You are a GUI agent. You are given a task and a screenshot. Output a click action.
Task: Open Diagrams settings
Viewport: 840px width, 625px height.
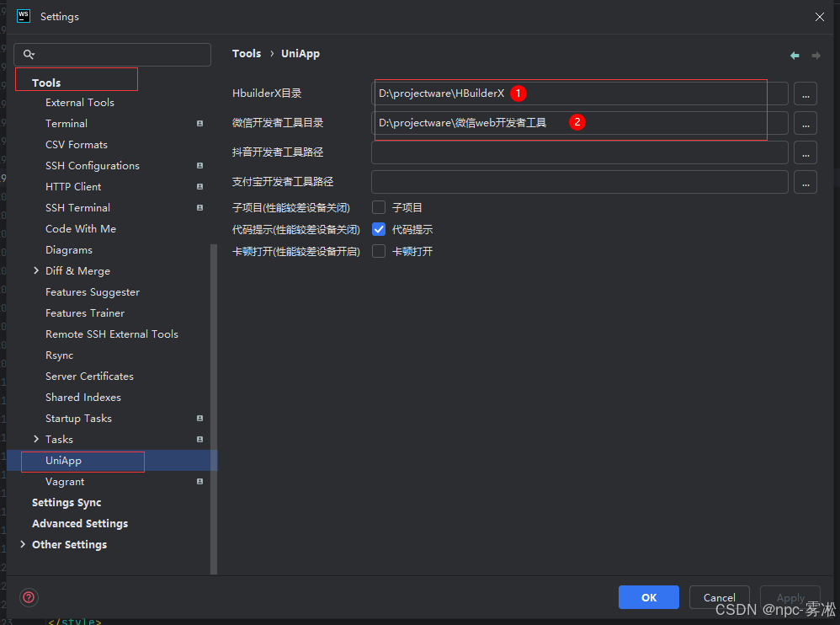(x=69, y=250)
